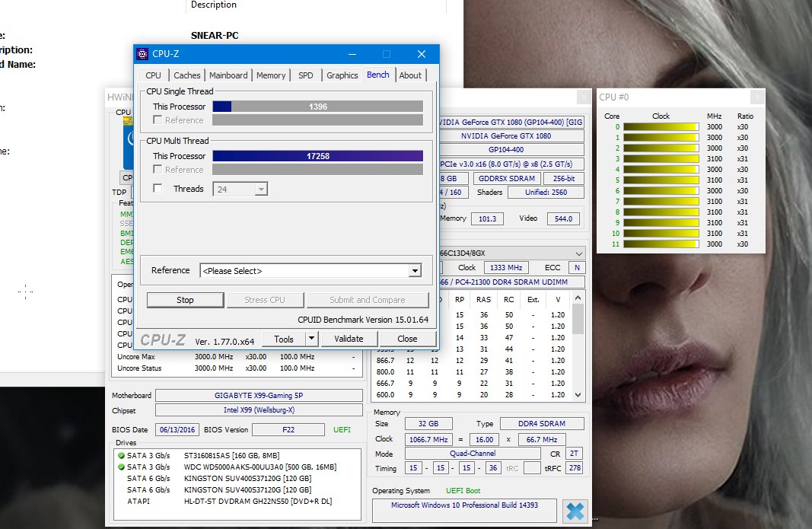The image size is (812, 529).
Task: Enable the Multi Thread Reference checkbox
Action: click(158, 170)
